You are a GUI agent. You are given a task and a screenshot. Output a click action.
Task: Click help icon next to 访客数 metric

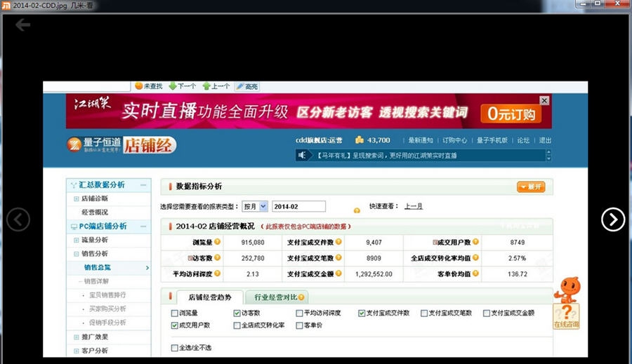(217, 257)
